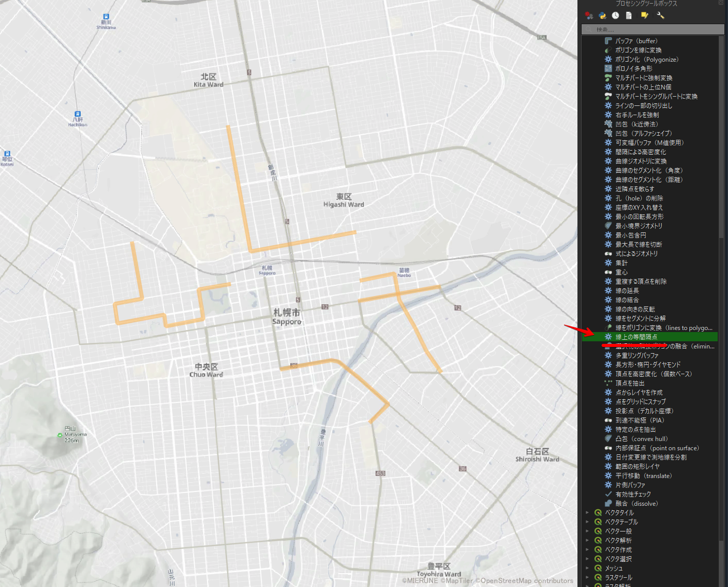The width and height of the screenshot is (728, 587).
Task: Select the highlighted 線上の等間隔点 algorithm
Action: coord(650,337)
